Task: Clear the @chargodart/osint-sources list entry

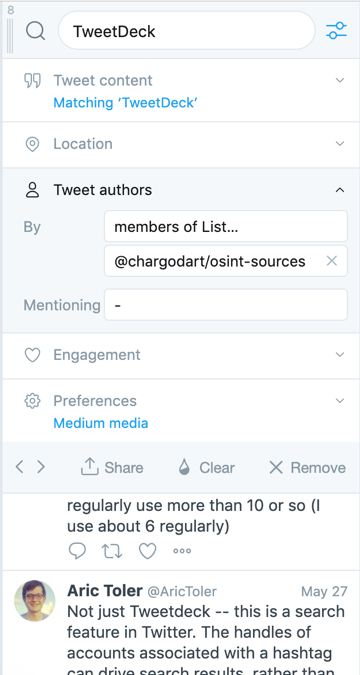Action: click(x=332, y=260)
